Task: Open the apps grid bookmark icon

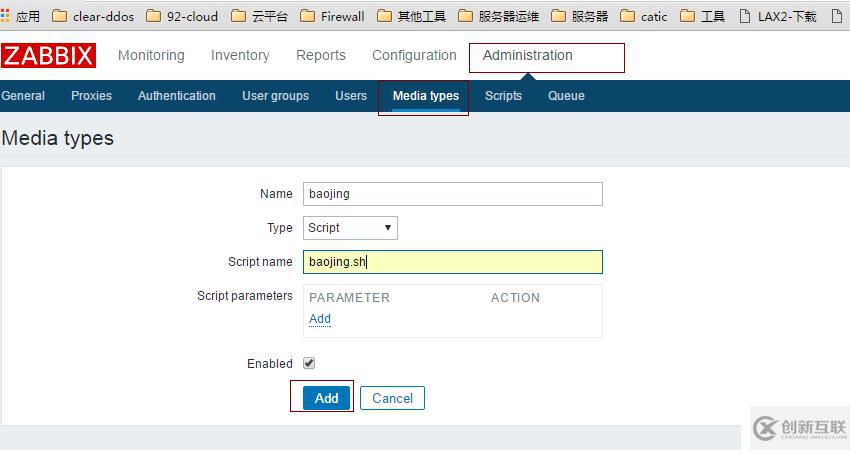Action: coord(5,16)
